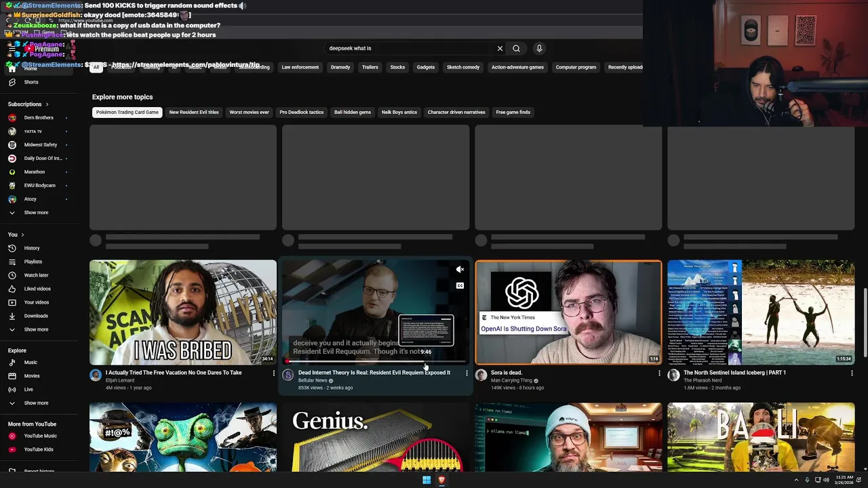Open the You section header
Screen dimensions: 868x488
click(15, 235)
